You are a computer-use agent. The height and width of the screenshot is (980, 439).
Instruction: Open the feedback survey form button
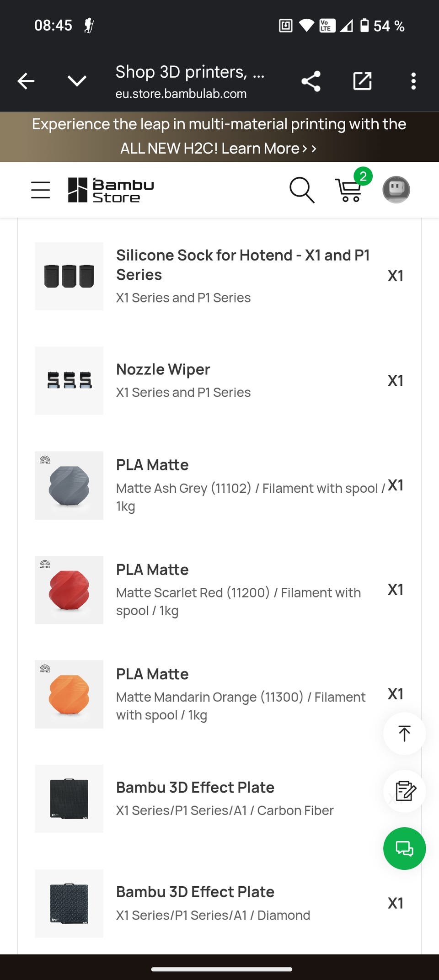[404, 791]
